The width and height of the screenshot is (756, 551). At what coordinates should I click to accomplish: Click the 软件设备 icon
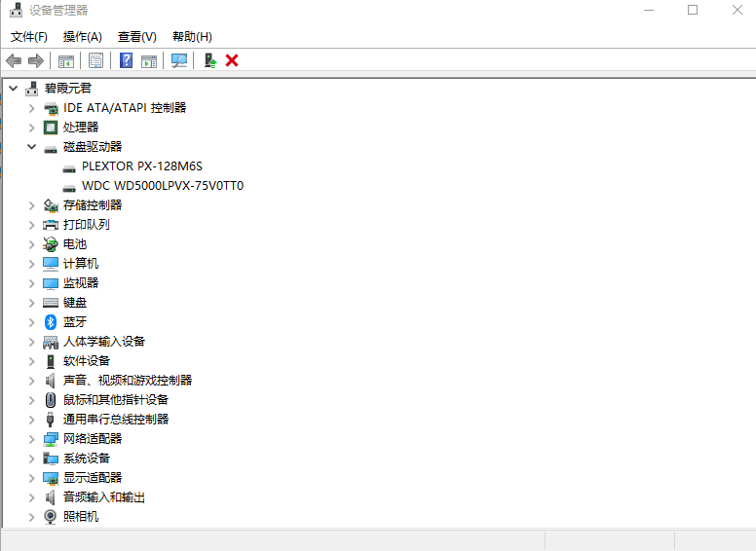[51, 361]
